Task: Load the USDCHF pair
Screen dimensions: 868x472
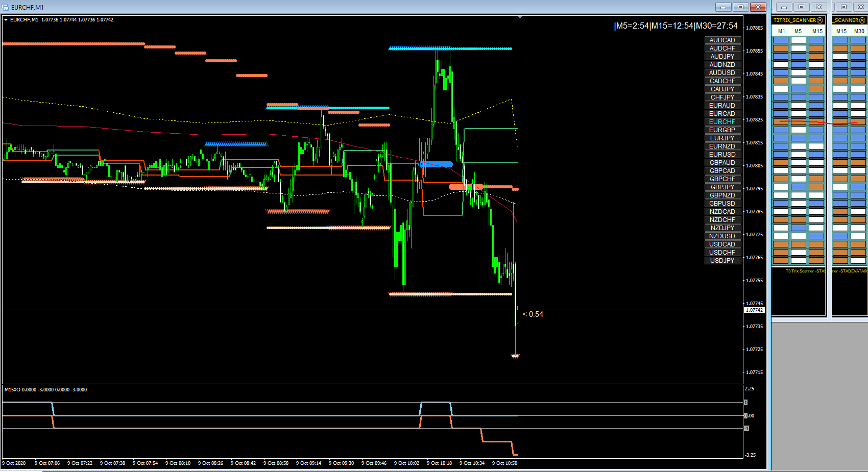Action: (x=722, y=253)
